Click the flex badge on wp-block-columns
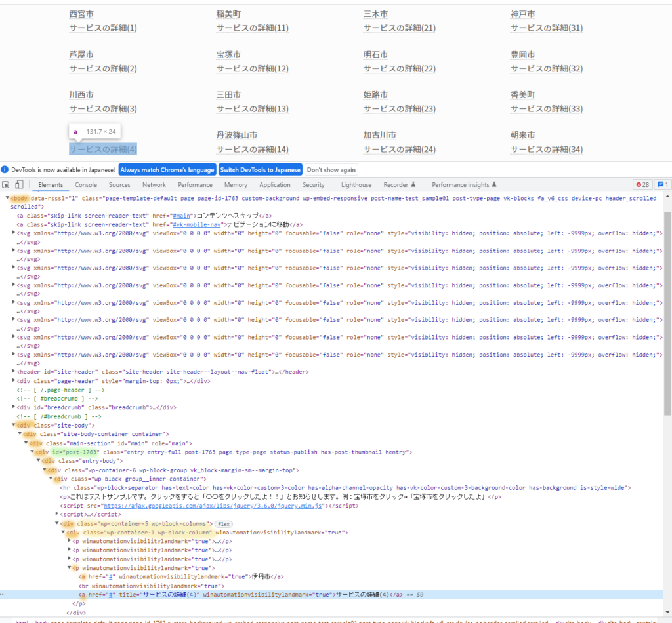This screenshot has height=623, width=672. 224,524
